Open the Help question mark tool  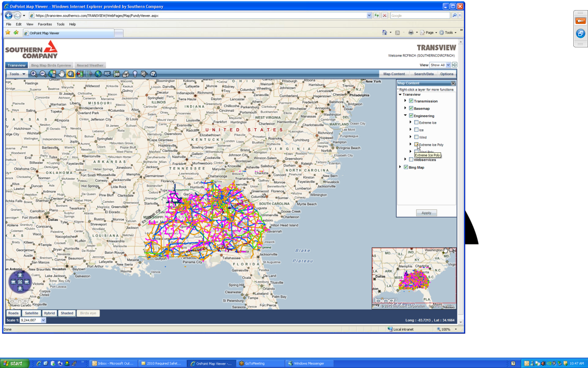[153, 74]
